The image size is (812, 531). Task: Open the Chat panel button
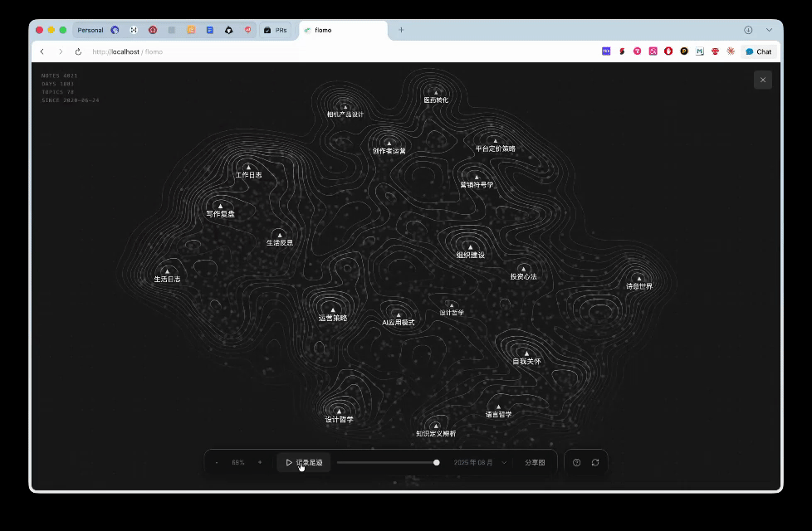click(759, 51)
